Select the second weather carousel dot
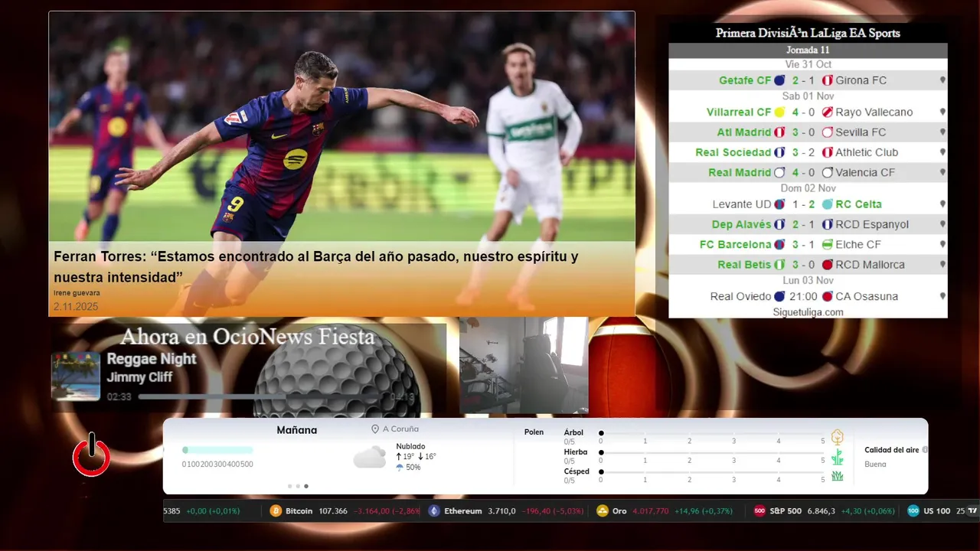 298,486
